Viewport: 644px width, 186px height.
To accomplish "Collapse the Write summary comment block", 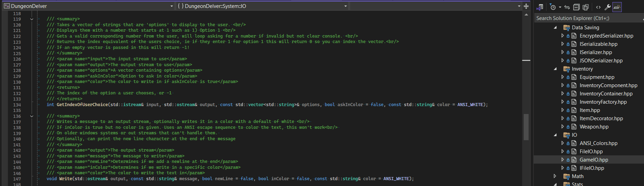I will (x=32, y=116).
